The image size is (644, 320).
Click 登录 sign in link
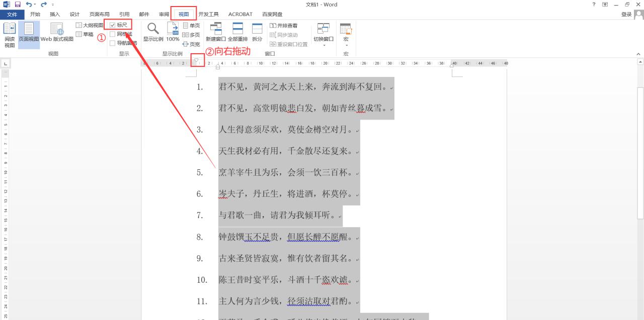(626, 14)
